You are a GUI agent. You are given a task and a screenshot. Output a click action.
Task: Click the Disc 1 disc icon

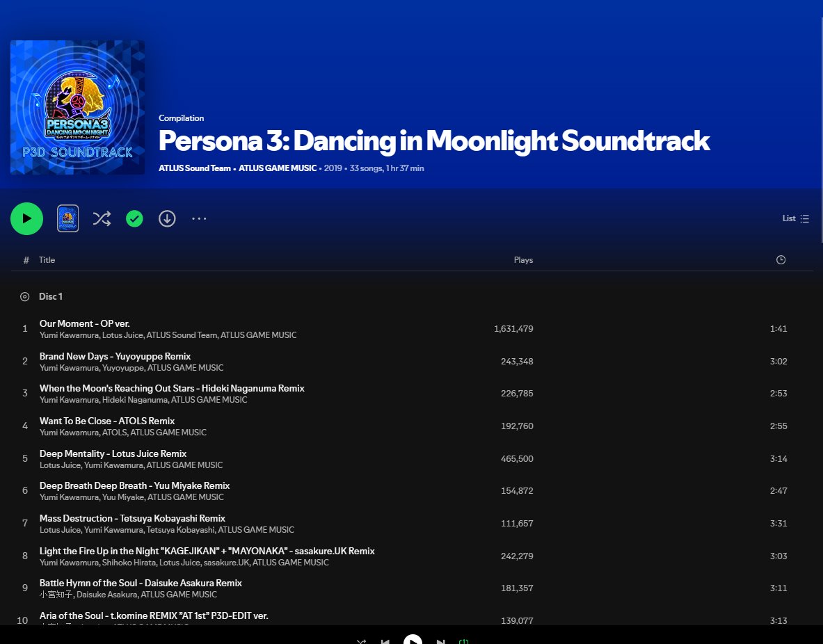tap(24, 296)
